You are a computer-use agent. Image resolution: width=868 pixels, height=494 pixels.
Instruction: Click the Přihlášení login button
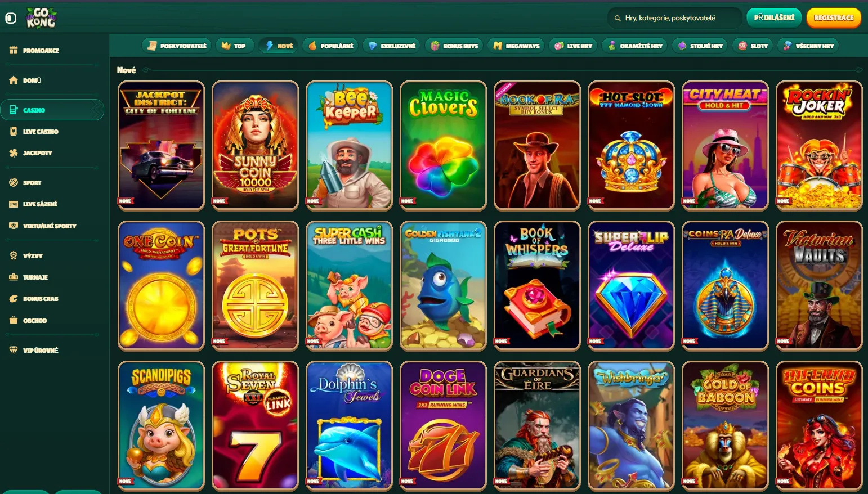pyautogui.click(x=774, y=17)
